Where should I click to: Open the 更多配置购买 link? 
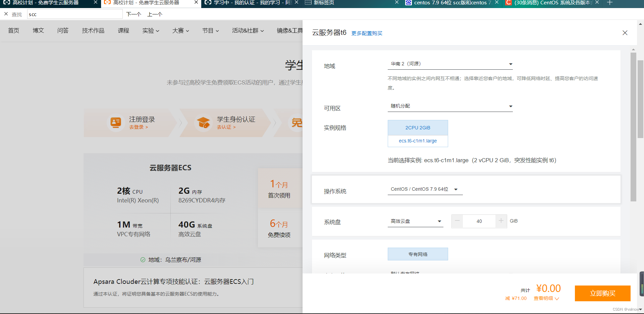tap(367, 34)
